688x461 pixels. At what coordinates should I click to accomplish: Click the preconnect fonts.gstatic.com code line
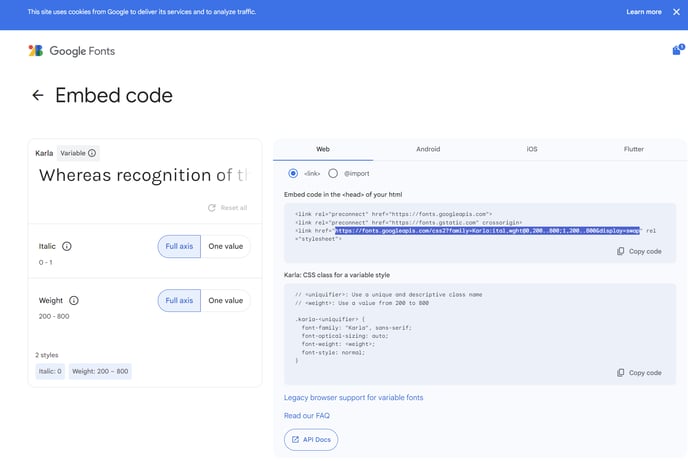click(408, 222)
